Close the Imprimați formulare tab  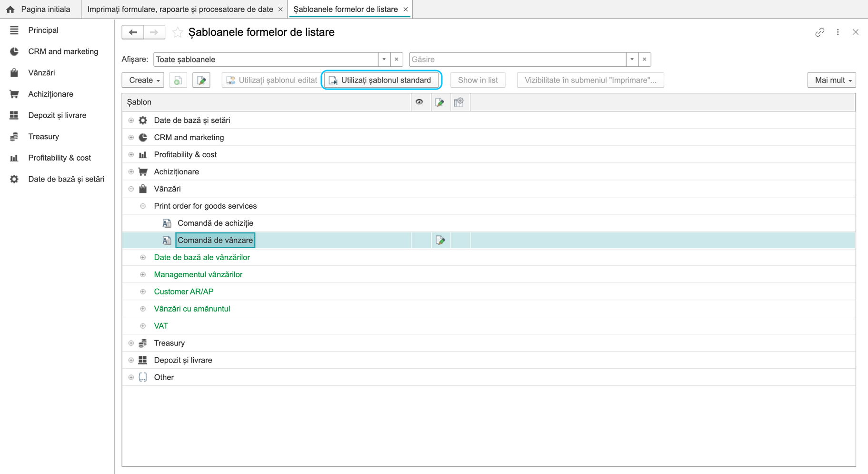[280, 9]
